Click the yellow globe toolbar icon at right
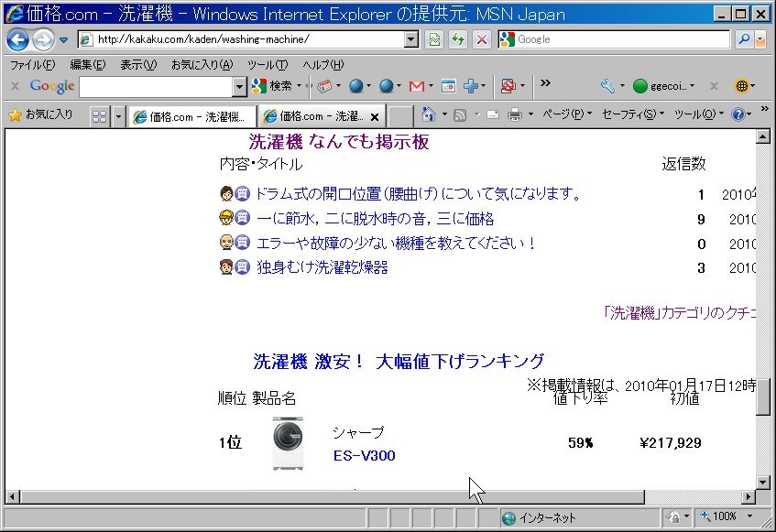The image size is (776, 532). pos(742,86)
